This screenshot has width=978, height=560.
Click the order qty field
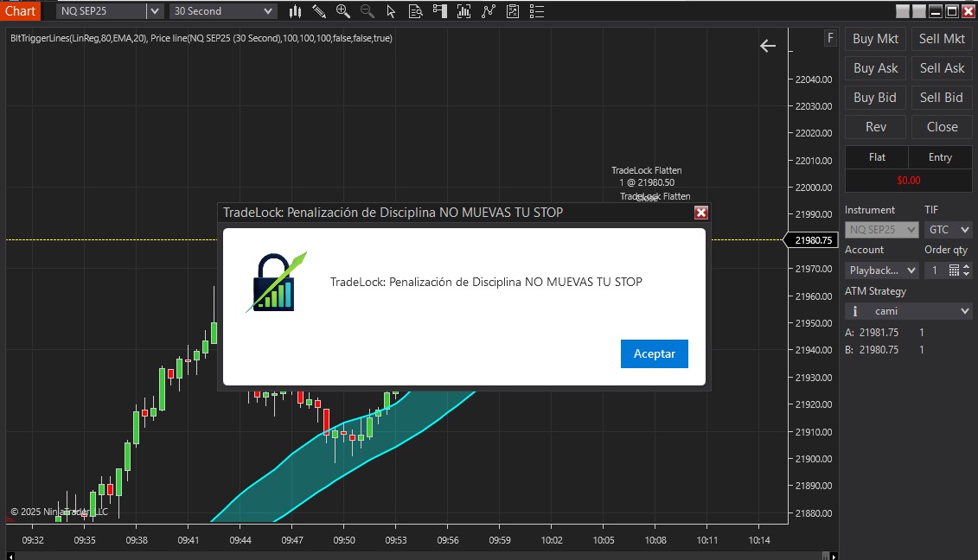click(x=936, y=270)
